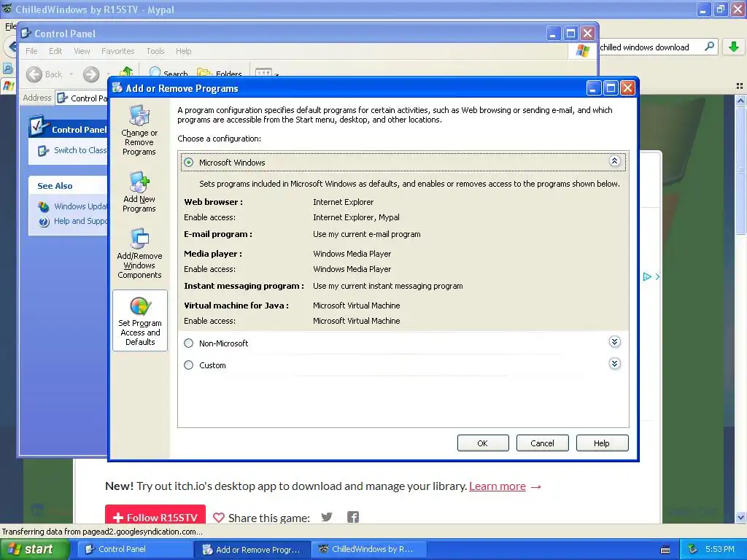747x560 pixels.
Task: Cancel the Add or Remove Programs dialog
Action: [542, 443]
